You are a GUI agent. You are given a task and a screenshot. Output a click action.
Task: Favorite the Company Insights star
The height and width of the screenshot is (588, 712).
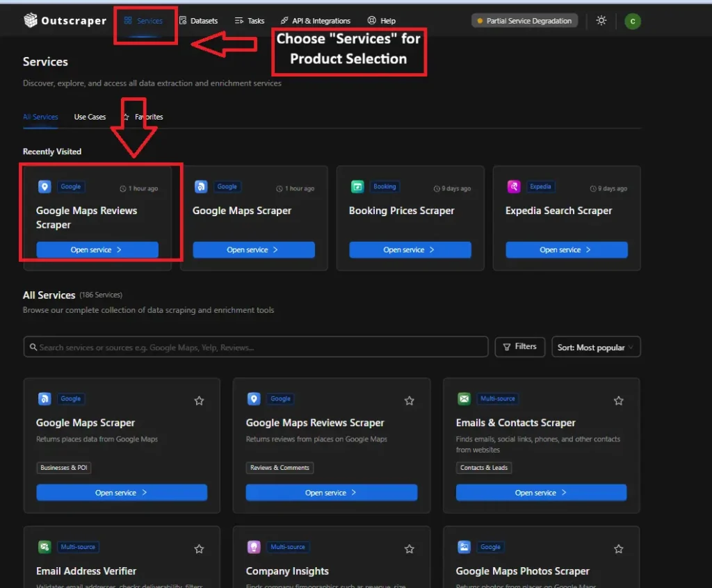tap(409, 549)
